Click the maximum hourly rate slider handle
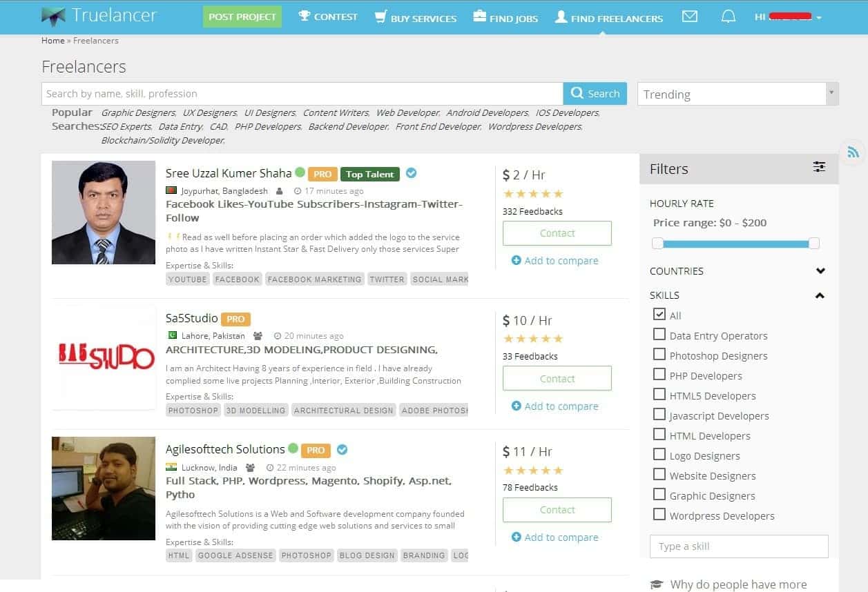The image size is (868, 592). 814,243
